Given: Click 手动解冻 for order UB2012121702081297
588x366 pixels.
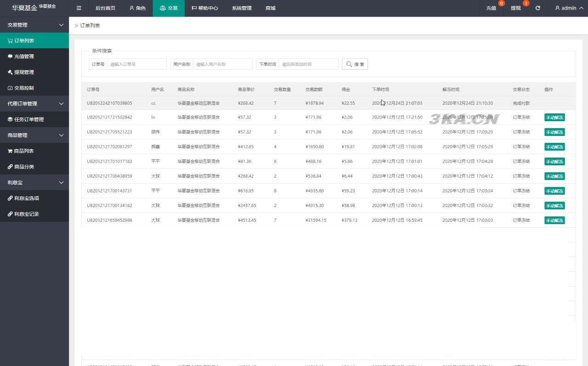Looking at the screenshot, I should coord(554,147).
